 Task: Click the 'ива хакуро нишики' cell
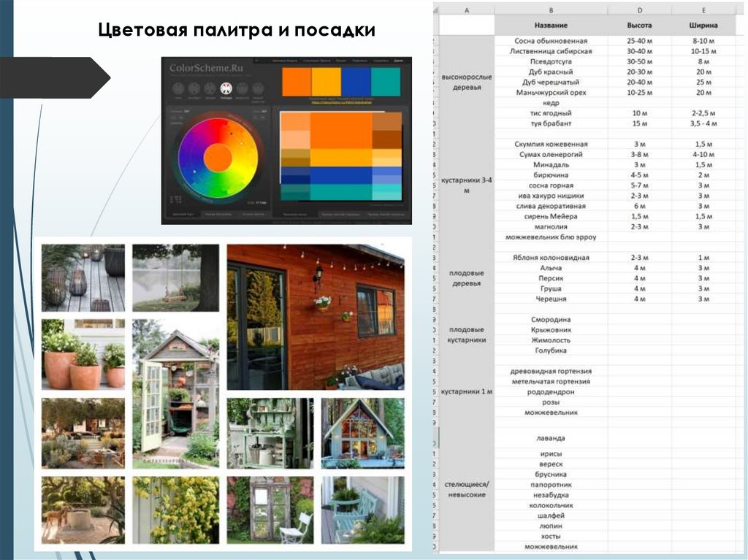pos(551,196)
